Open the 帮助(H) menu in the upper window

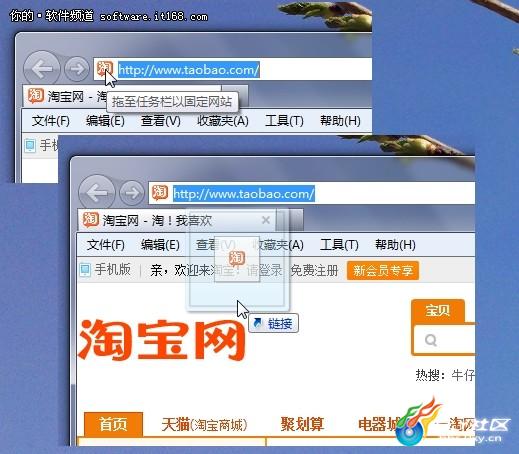click(x=340, y=121)
